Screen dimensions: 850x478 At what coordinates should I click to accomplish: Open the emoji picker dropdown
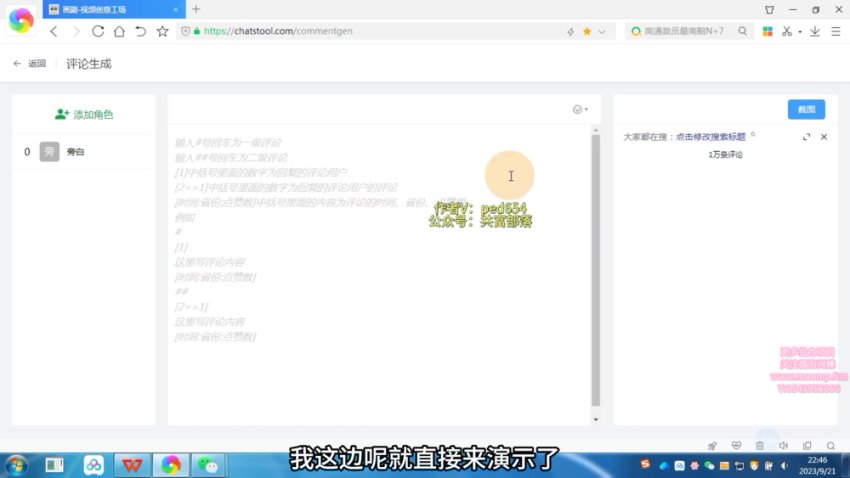579,109
